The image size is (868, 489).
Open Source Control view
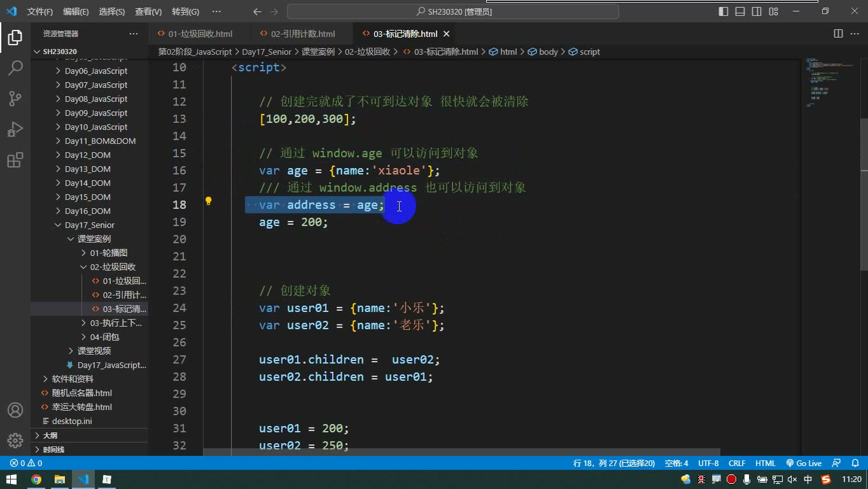click(15, 98)
